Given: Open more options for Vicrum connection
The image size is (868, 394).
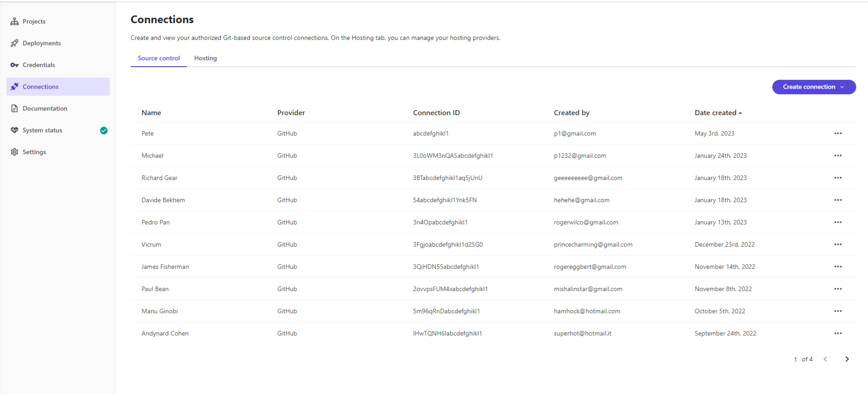Looking at the screenshot, I should pos(838,244).
